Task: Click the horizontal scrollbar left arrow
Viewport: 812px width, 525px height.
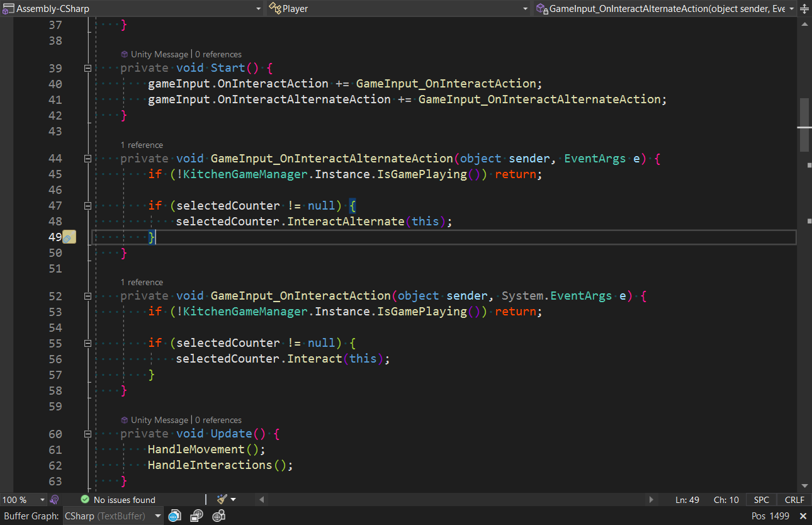Action: (261, 500)
